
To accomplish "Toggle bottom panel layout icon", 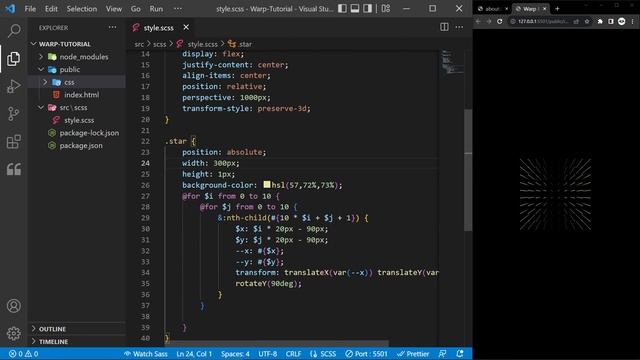I will [x=355, y=9].
